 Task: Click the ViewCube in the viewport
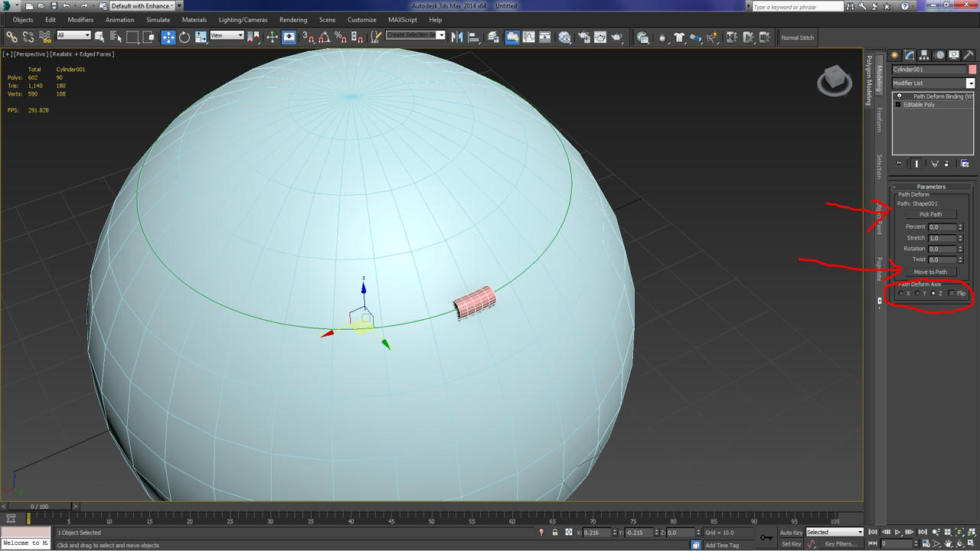point(835,80)
